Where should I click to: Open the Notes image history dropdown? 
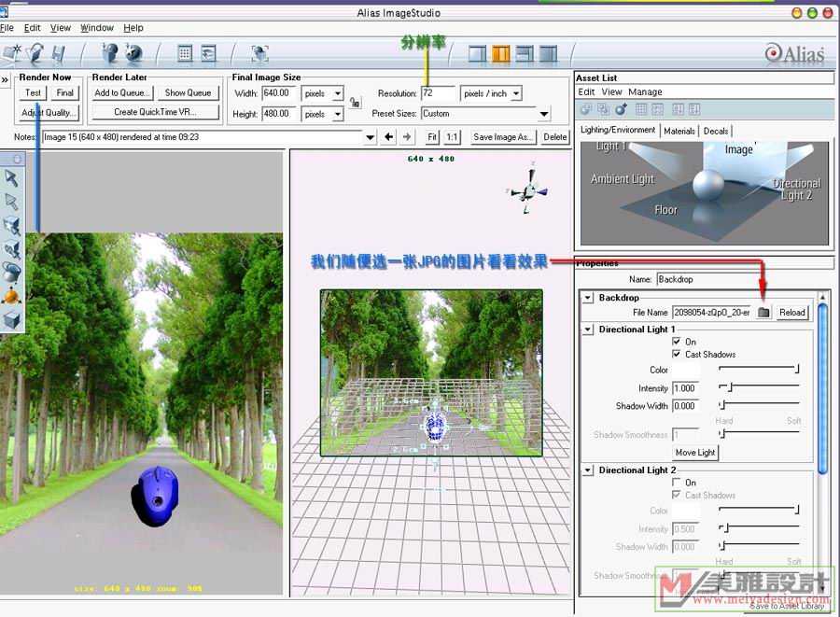coord(370,137)
